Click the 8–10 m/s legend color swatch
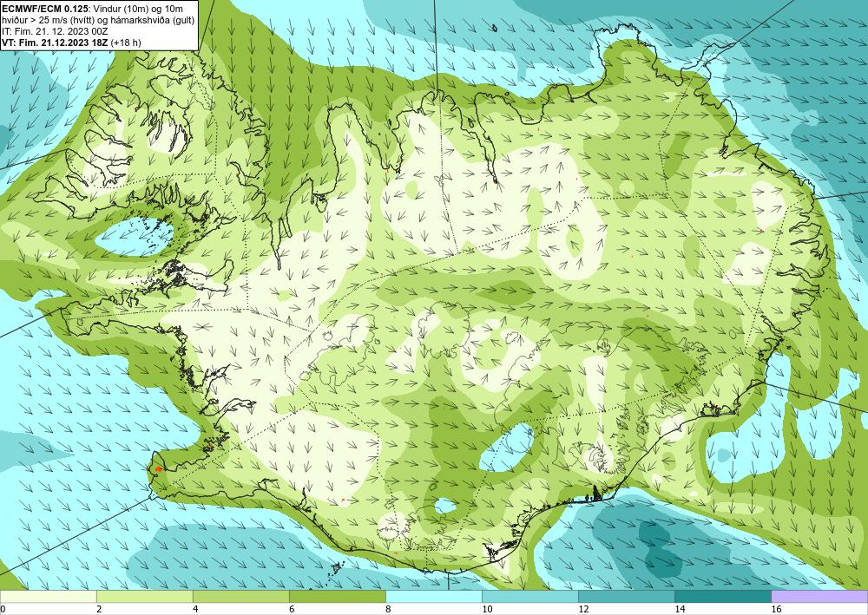 [433, 596]
